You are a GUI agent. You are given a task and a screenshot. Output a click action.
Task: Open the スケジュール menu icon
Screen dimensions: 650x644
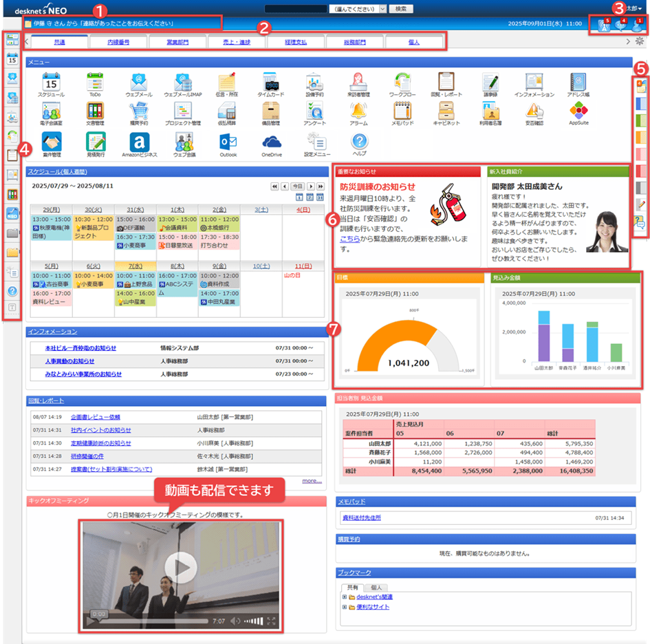[x=51, y=82]
